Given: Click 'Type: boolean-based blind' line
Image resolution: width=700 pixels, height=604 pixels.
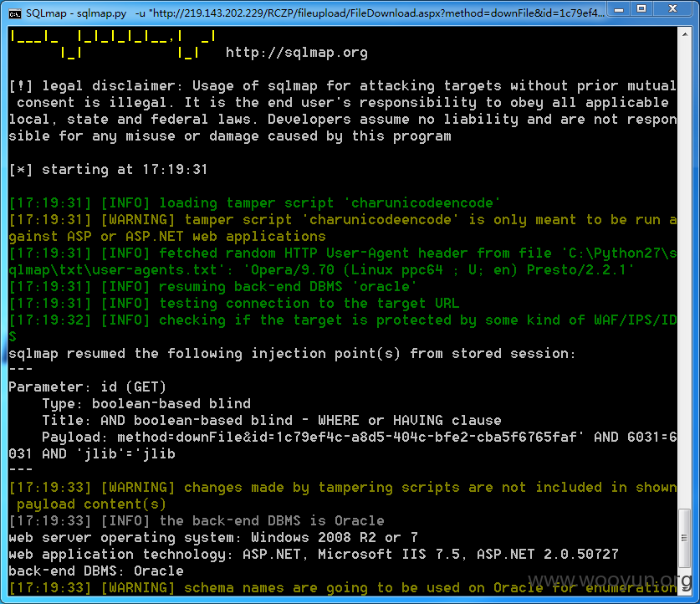Looking at the screenshot, I should [146, 404].
